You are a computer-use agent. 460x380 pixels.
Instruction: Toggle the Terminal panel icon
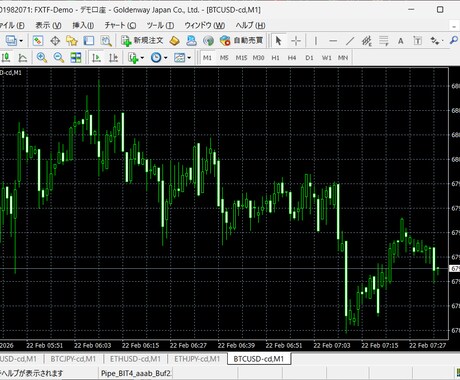tap(88, 41)
